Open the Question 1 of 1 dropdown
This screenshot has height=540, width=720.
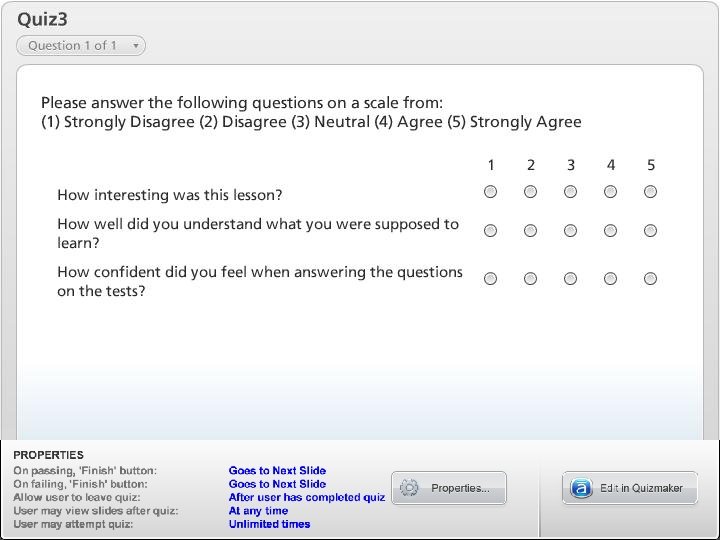(x=81, y=45)
